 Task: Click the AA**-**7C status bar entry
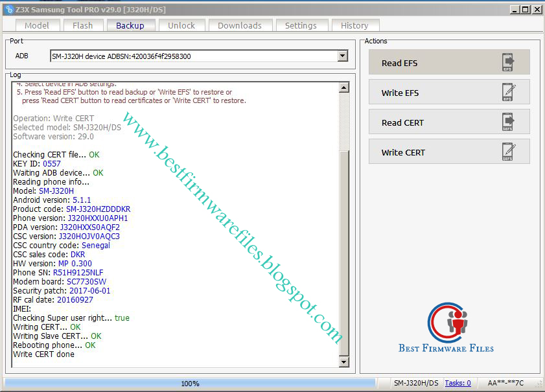click(505, 383)
